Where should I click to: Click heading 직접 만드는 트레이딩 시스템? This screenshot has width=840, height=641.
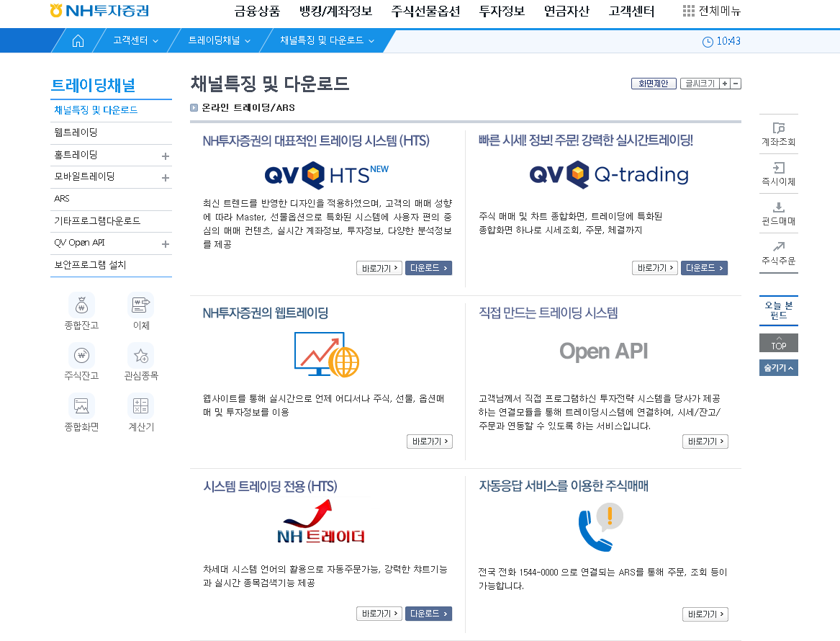pyautogui.click(x=548, y=313)
